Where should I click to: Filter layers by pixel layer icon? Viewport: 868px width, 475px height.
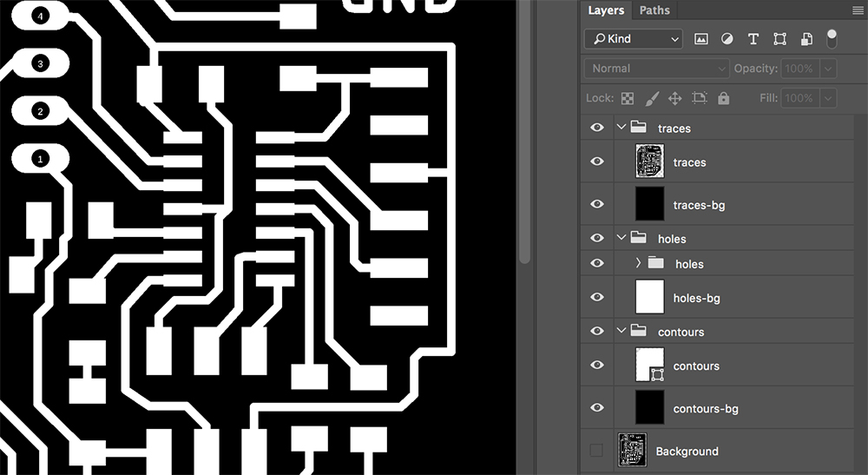click(700, 39)
